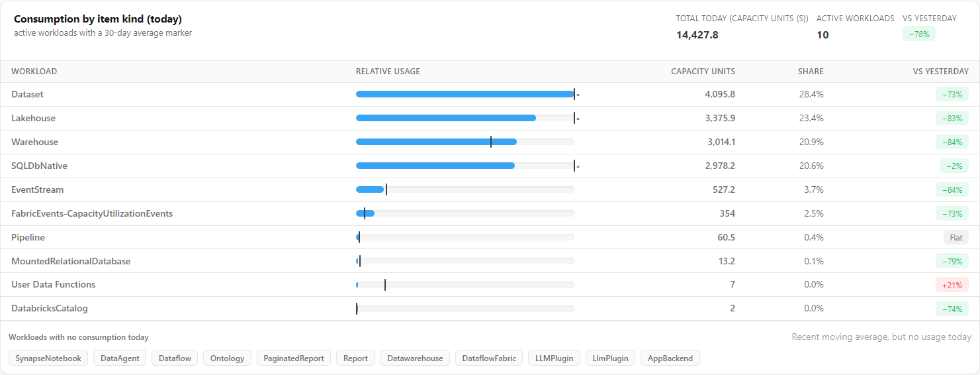Click the MountedRelationalDatabase workload name

pos(71,261)
